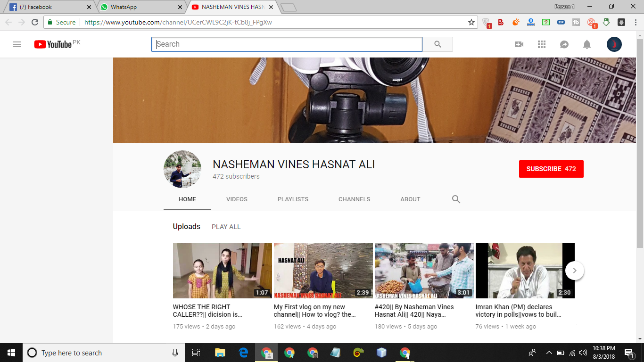Click the YouTube logo to go home
This screenshot has height=362, width=644.
pos(53,44)
